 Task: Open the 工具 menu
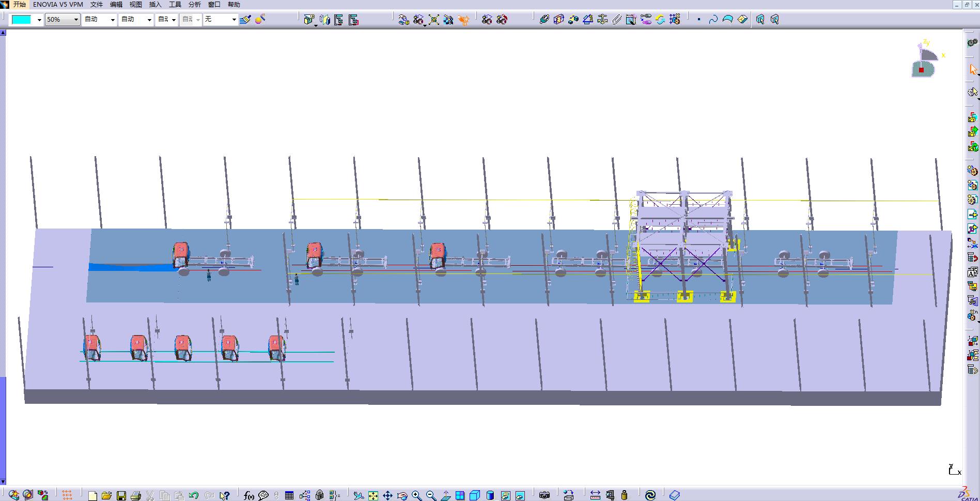(175, 5)
